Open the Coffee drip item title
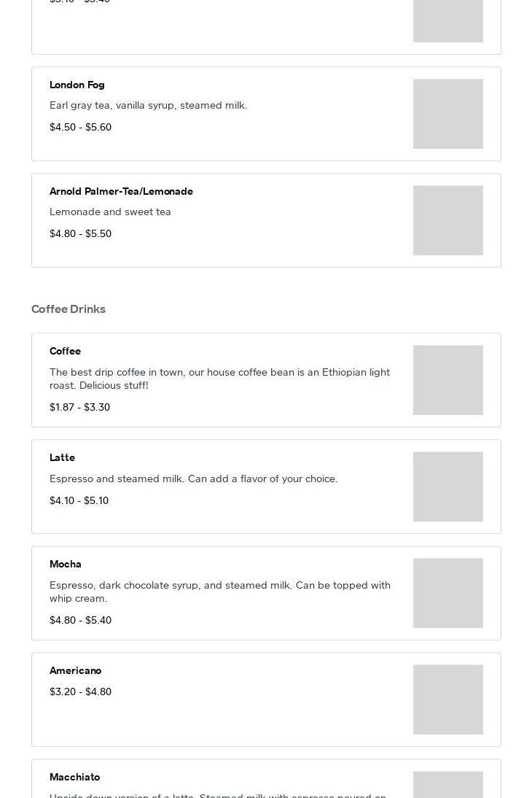The width and height of the screenshot is (532, 798). pos(65,351)
